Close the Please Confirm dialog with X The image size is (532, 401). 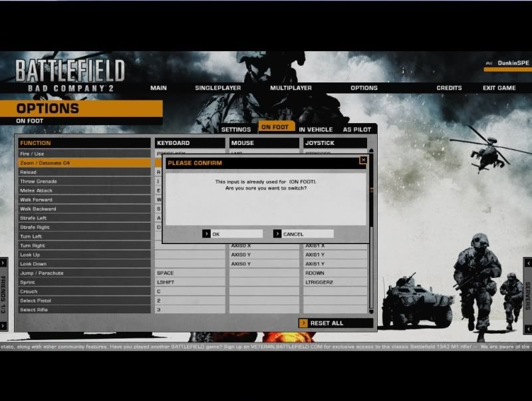(x=363, y=160)
